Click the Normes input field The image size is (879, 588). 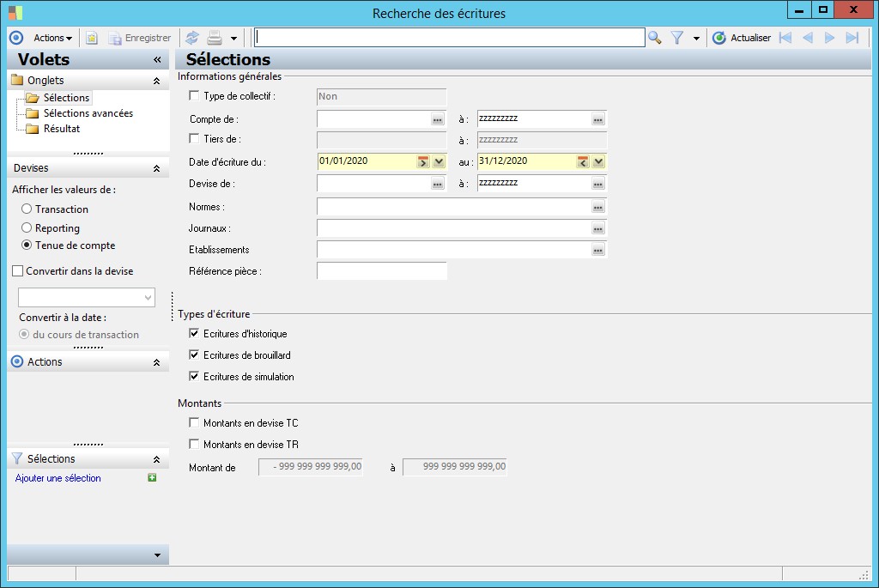tap(454, 208)
